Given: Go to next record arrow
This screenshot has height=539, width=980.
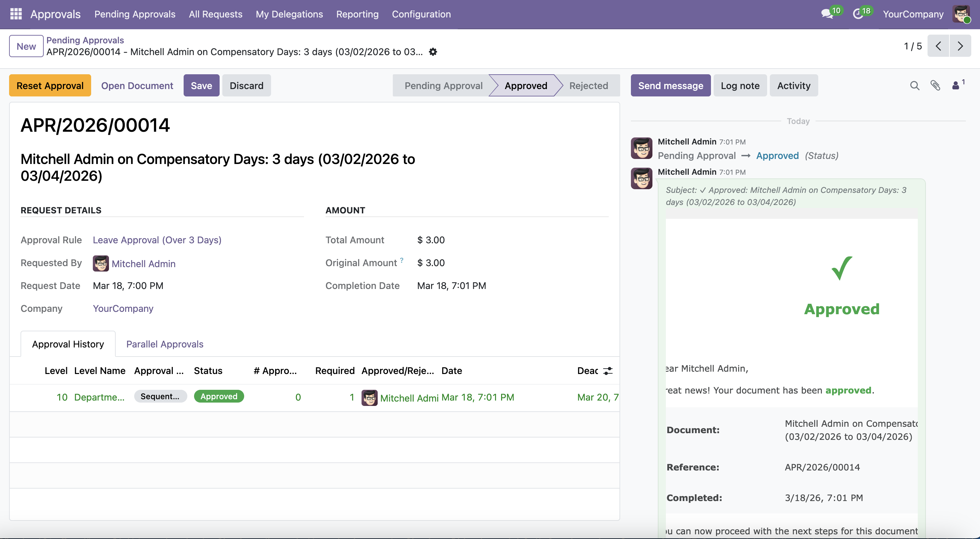Looking at the screenshot, I should pyautogui.click(x=960, y=46).
